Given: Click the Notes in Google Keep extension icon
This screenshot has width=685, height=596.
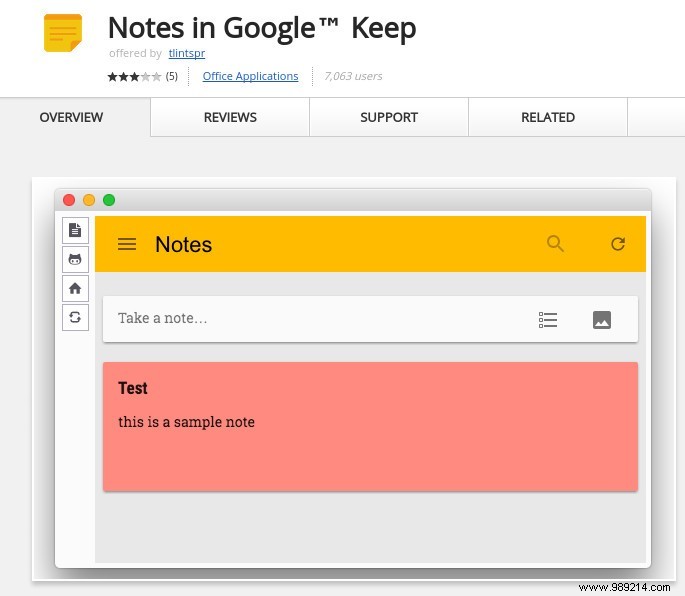Looking at the screenshot, I should [63, 33].
